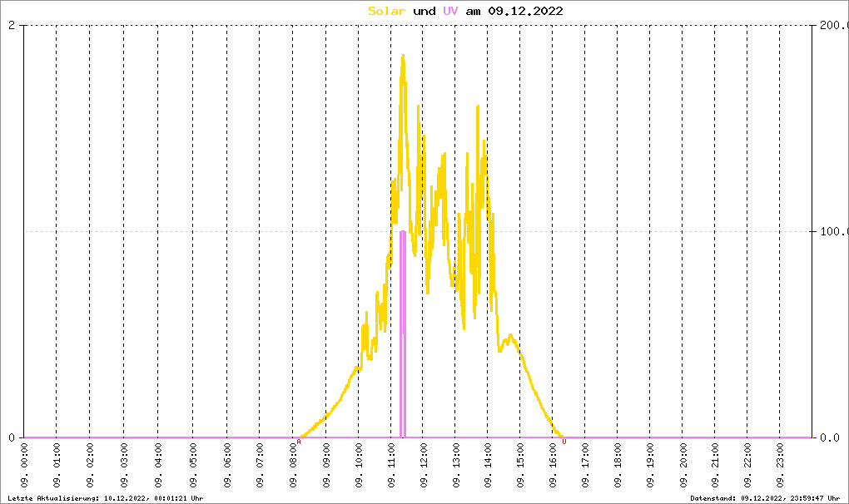This screenshot has height=504, width=849.
Task: Click the '09. 09:00' time axis label
Action: tap(326, 465)
